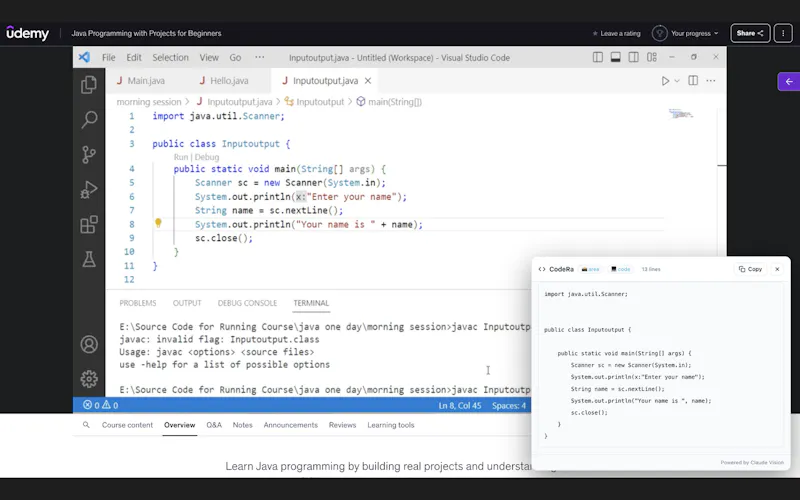Toggle the secondary side bar layout icon
Image resolution: width=800 pixels, height=500 pixels.
click(634, 57)
